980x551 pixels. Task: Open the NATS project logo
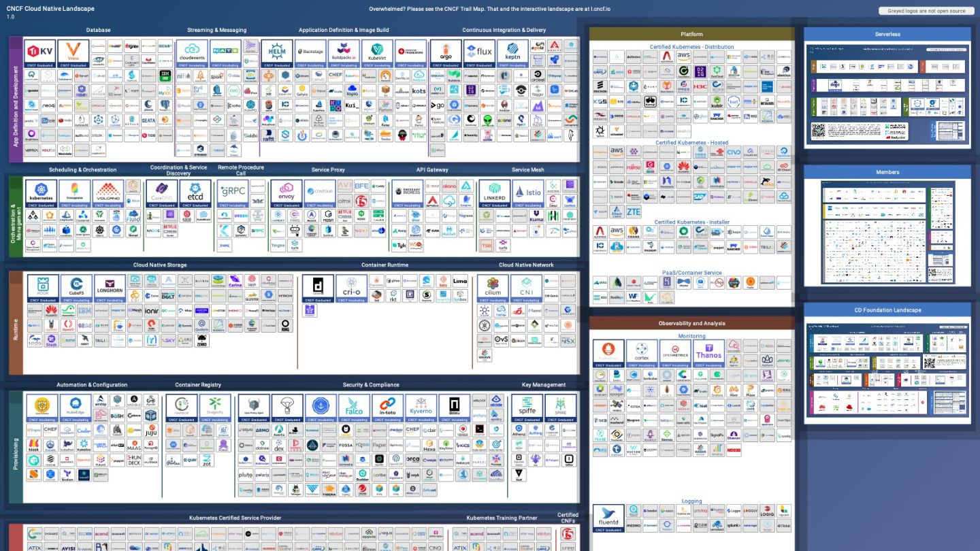coord(225,54)
